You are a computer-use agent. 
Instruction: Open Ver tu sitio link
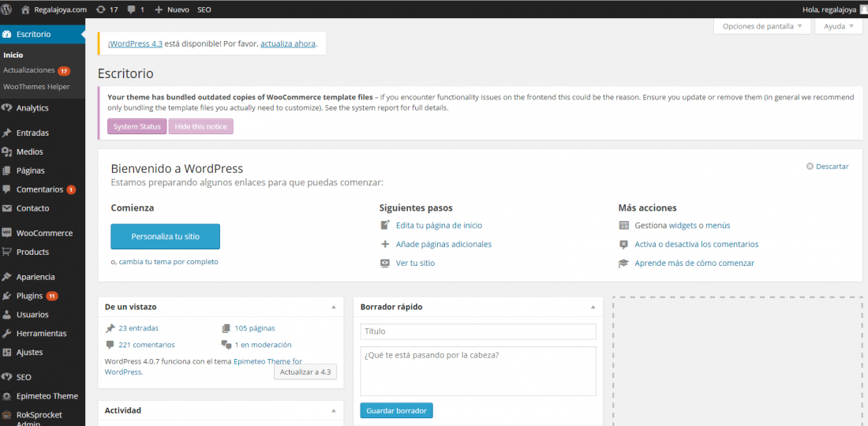415,263
